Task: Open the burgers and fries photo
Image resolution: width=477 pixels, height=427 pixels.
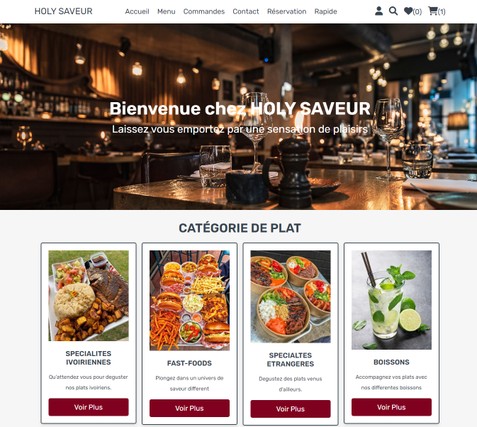Action: [189, 300]
